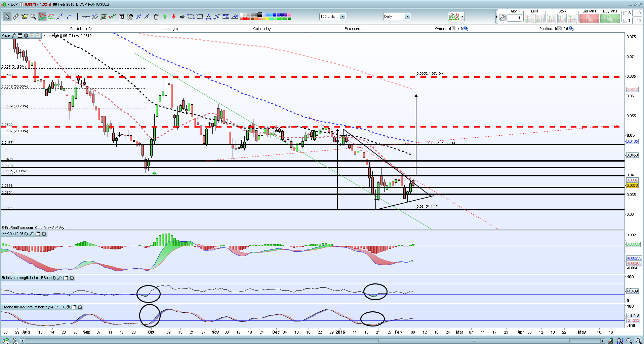
Task: Toggle the S checkbox in order panel
Action: point(625,13)
